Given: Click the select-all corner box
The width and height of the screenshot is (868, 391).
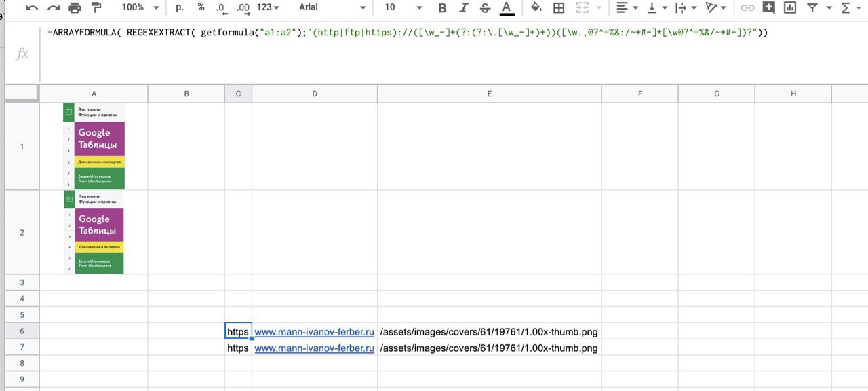Looking at the screenshot, I should 22,94.
